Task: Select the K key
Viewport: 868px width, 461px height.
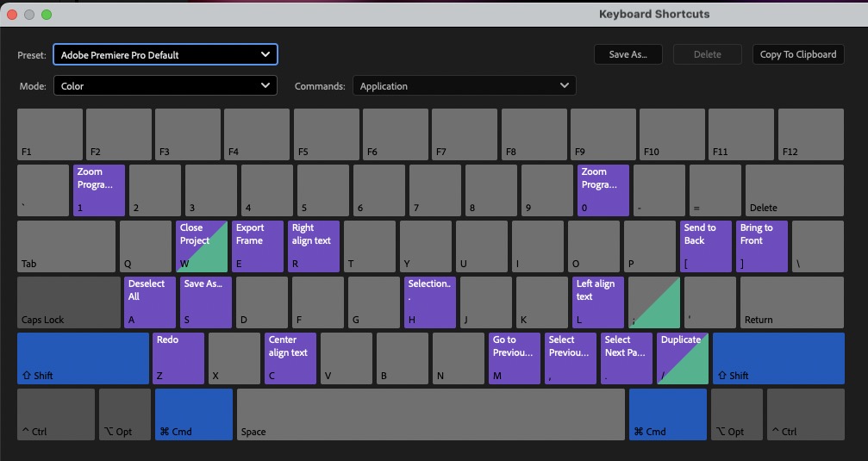Action: (x=542, y=302)
